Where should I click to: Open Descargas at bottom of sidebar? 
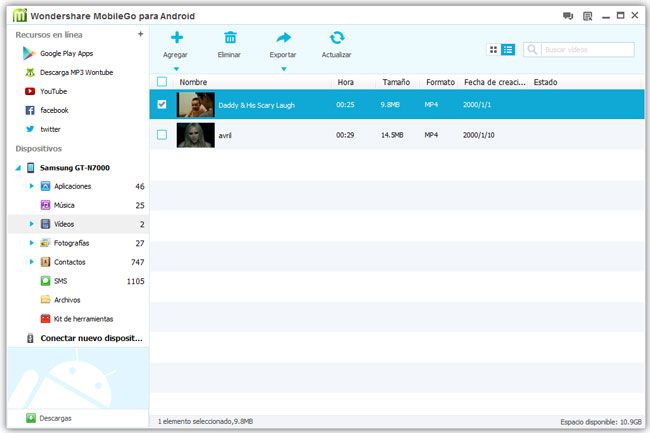point(55,418)
